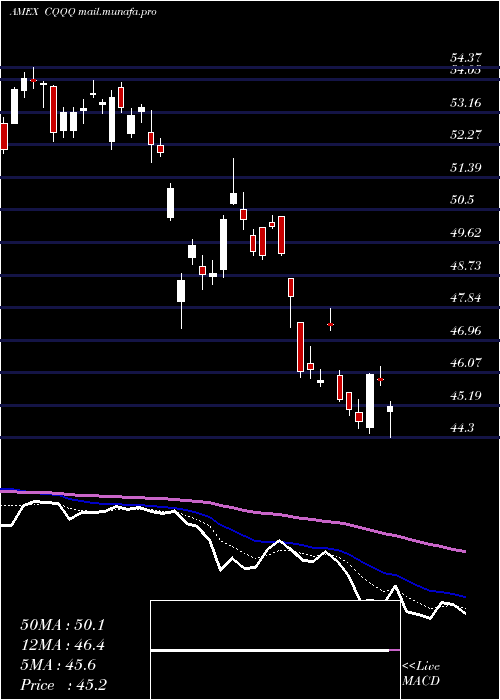Select the 47.84 price level label
Image resolution: width=500 pixels, height=700 pixels.
pos(466,298)
